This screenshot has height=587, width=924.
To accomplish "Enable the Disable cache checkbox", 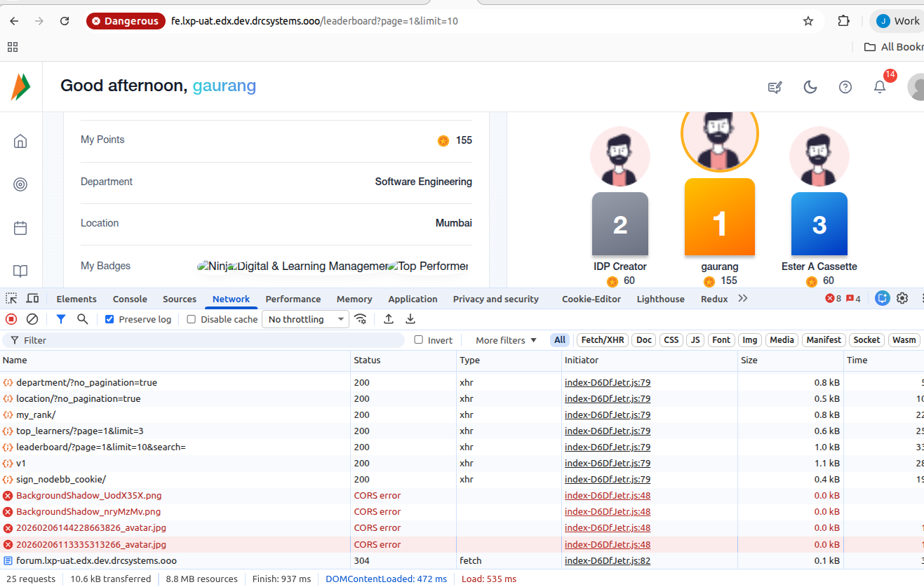I will click(x=192, y=319).
